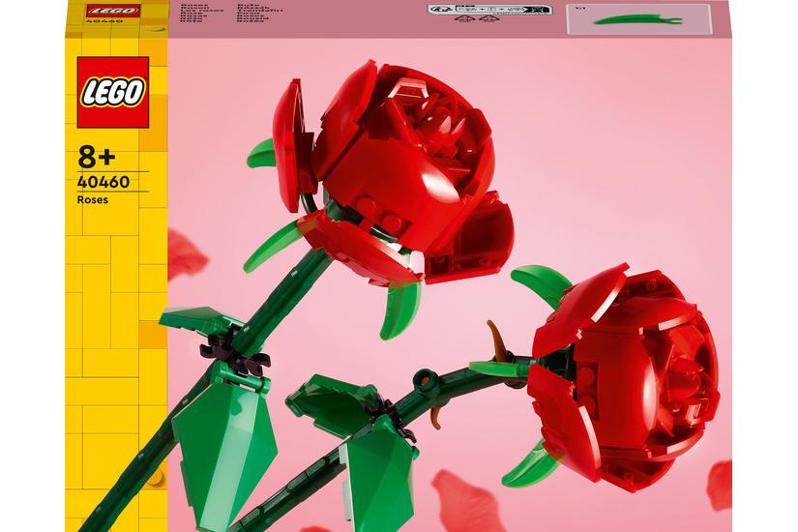Click the 'Roses' product name
The image size is (798, 532).
click(93, 200)
